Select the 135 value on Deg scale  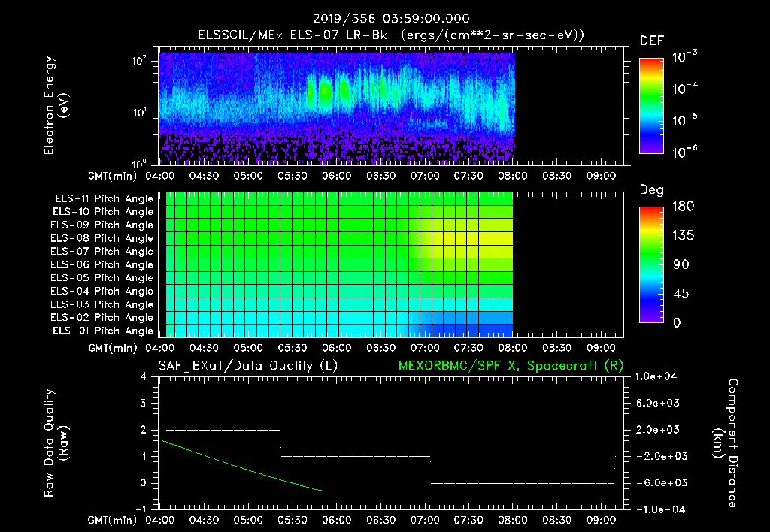pyautogui.click(x=683, y=236)
